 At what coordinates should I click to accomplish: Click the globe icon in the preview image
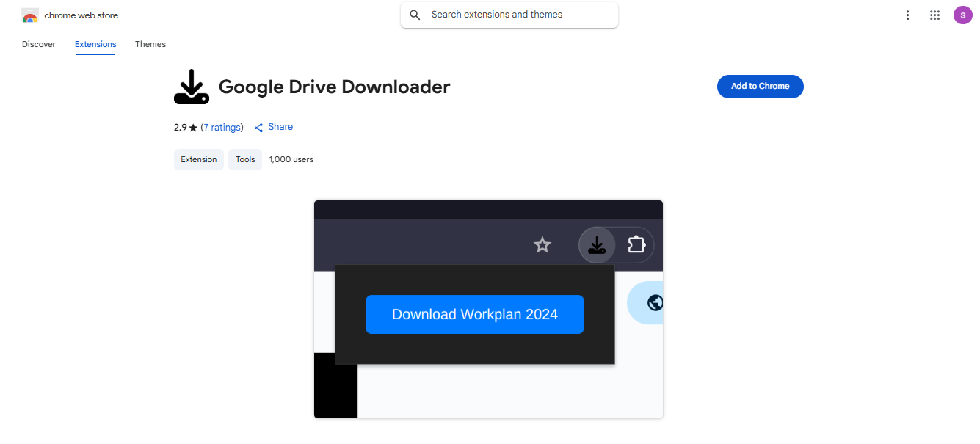click(x=654, y=302)
